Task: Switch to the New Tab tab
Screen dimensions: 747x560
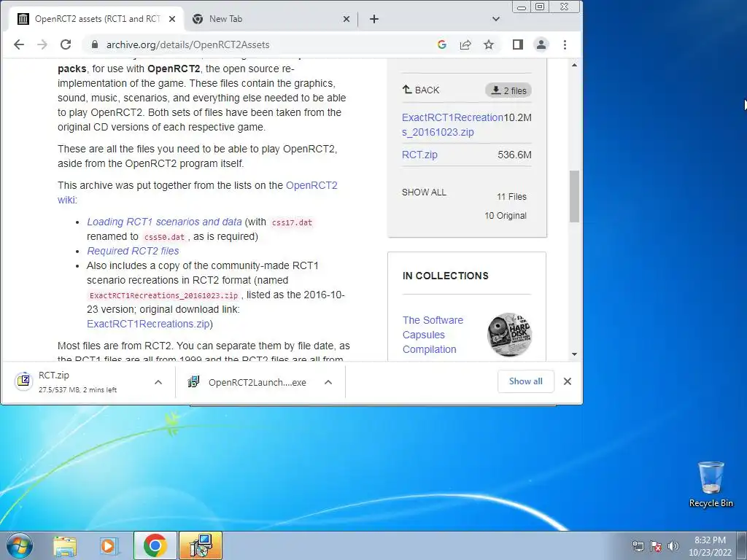Action: pyautogui.click(x=271, y=19)
